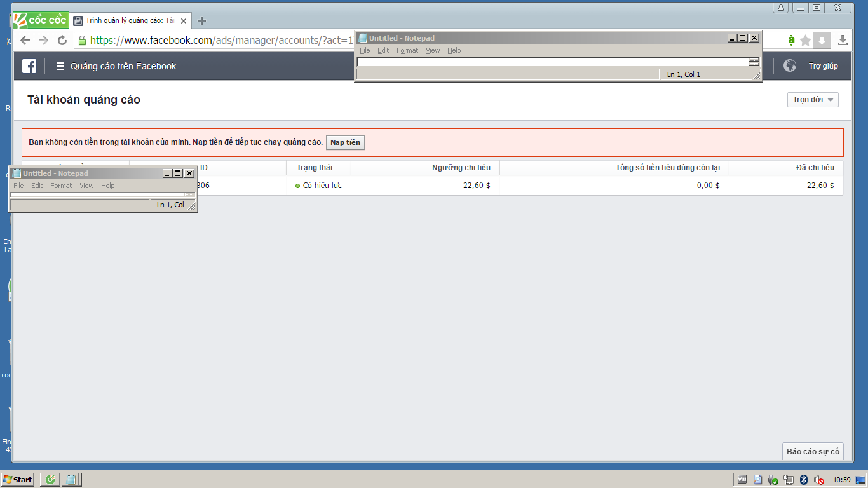Screen dimensions: 868x488
Task: Click the facebook.com URL address field
Action: 222,40
